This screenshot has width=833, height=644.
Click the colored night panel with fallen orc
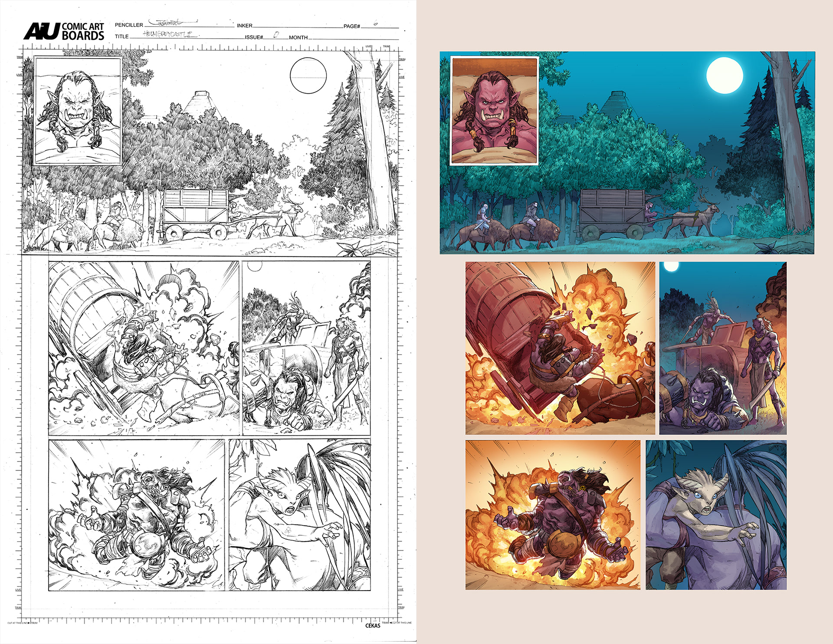[x=723, y=348]
